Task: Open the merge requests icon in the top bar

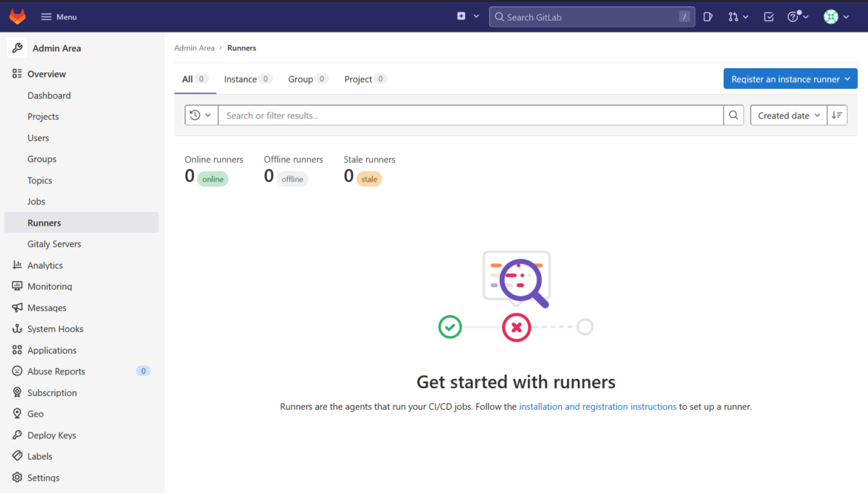Action: click(734, 16)
